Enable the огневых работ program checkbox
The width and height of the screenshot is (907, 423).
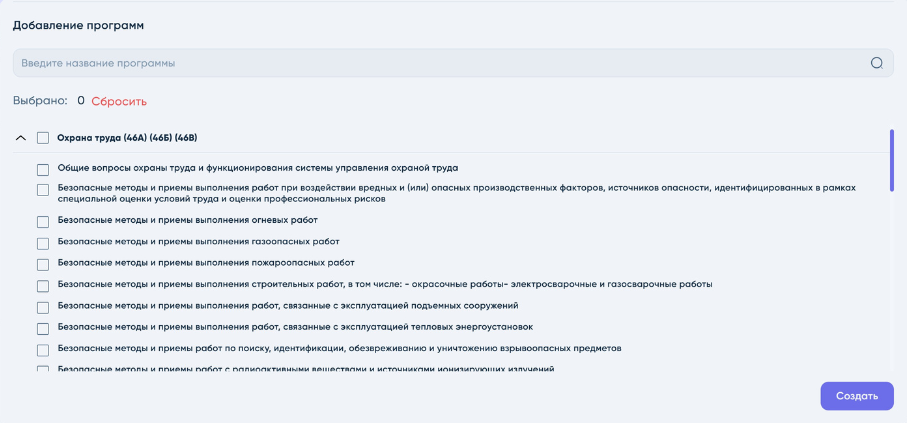pyautogui.click(x=43, y=222)
